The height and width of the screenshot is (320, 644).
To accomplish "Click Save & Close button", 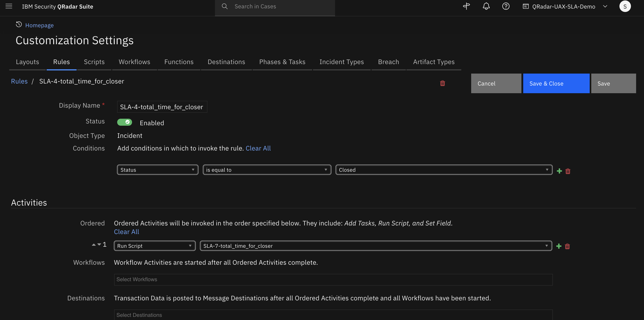I will coord(556,83).
